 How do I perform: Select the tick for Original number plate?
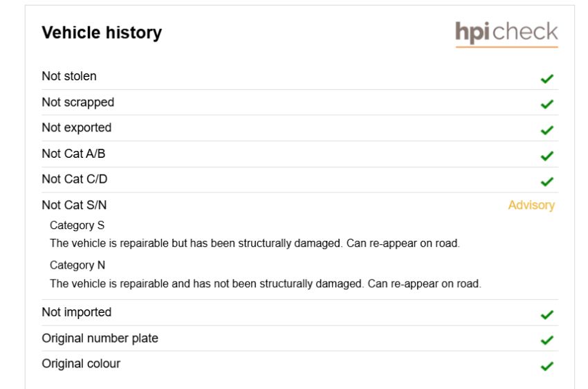click(547, 341)
